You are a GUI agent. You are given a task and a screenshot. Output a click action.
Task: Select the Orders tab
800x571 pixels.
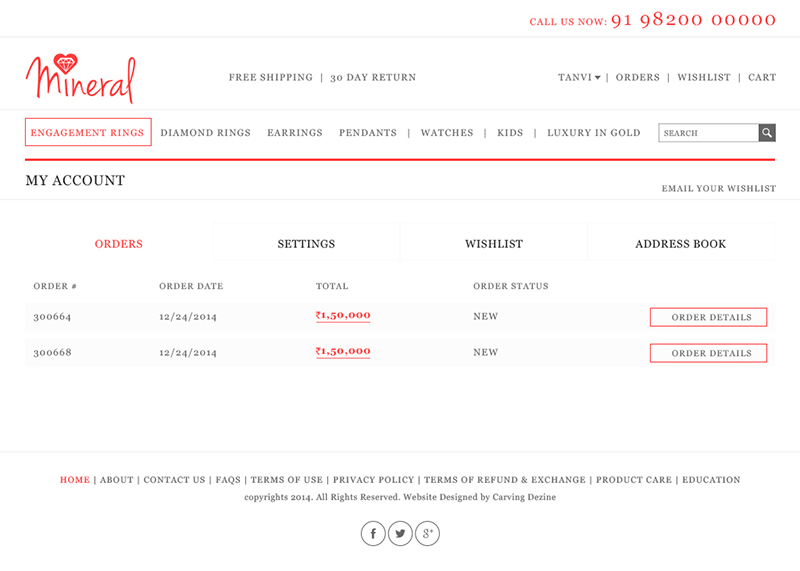tap(119, 244)
